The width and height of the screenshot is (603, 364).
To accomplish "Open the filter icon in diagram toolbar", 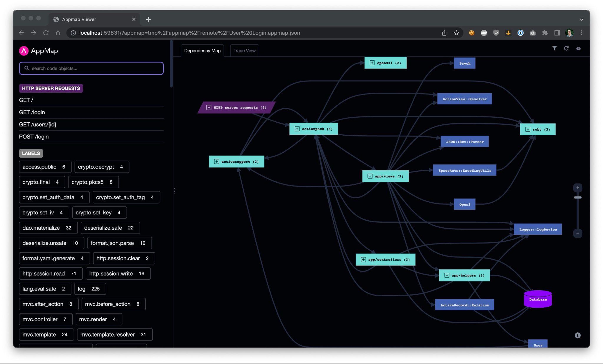I will click(554, 48).
